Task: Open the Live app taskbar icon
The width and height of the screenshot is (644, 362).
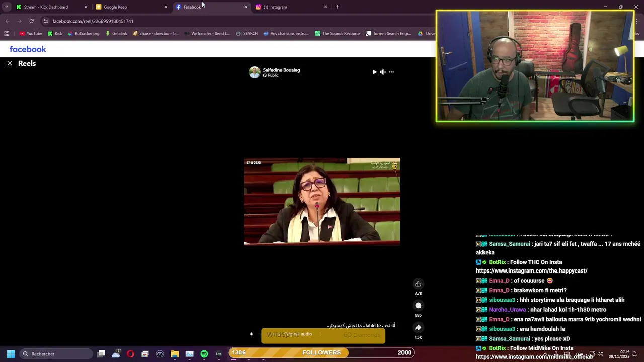Action: point(219,354)
